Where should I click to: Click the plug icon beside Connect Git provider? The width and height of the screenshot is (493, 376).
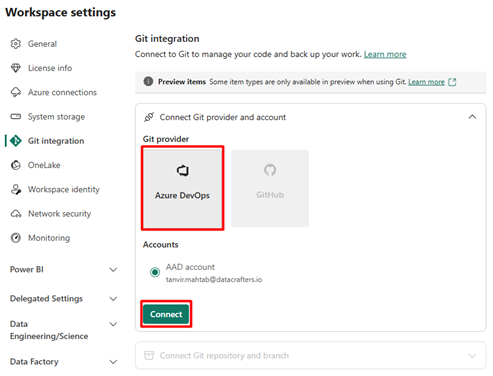[x=149, y=117]
